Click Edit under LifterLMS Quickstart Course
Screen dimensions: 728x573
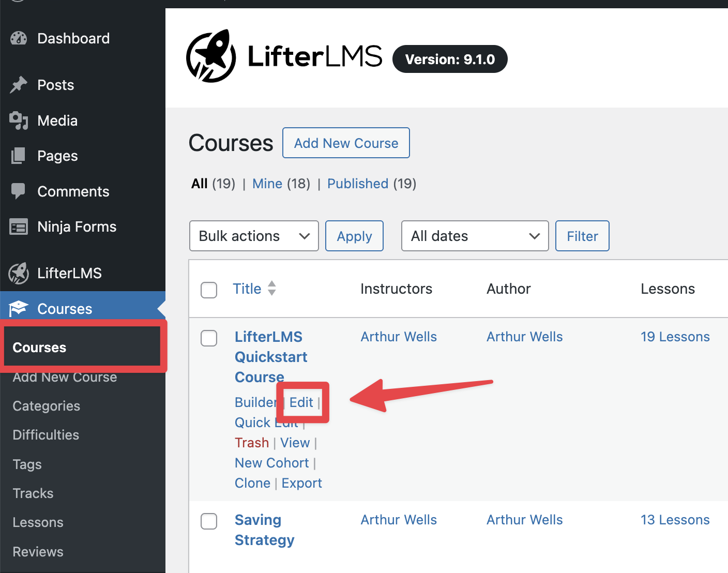(x=301, y=402)
